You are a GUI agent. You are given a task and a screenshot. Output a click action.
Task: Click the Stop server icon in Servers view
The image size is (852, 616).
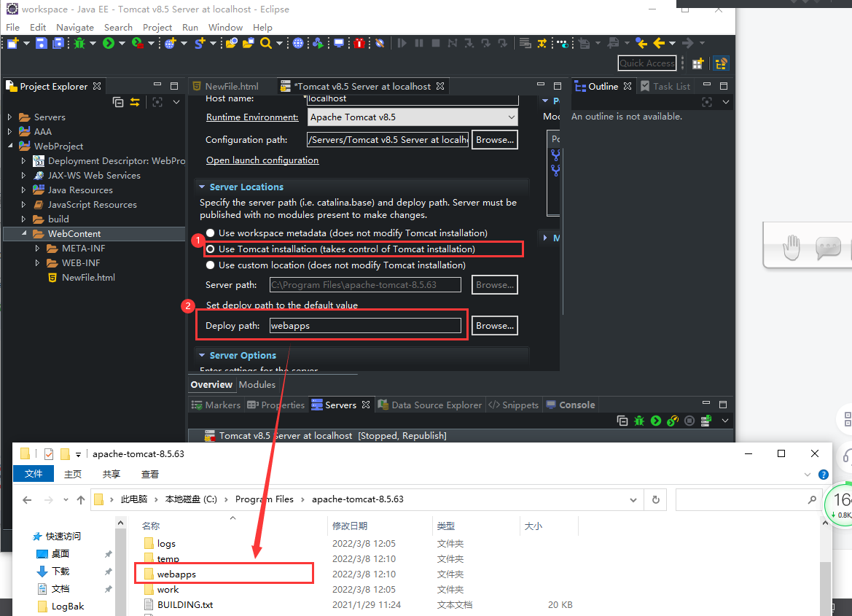(689, 421)
